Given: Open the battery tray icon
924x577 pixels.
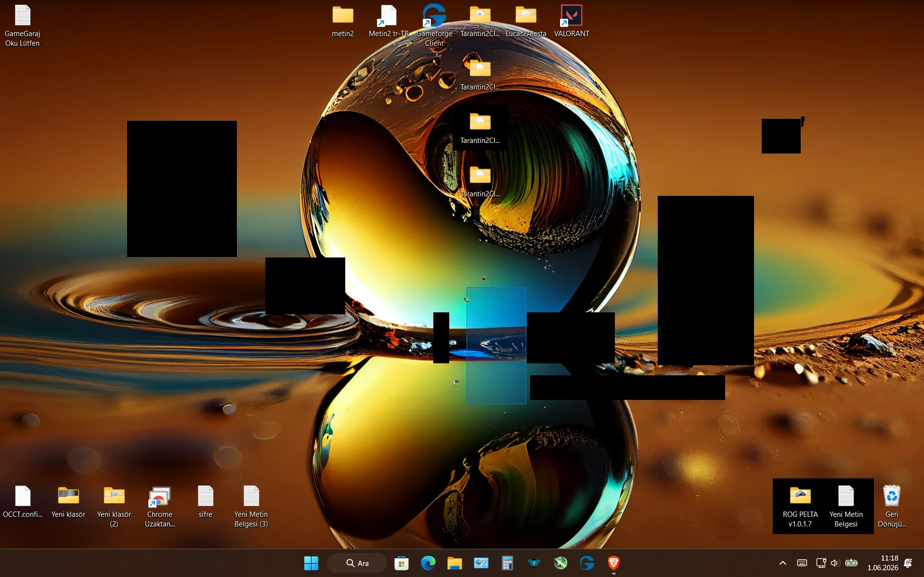Looking at the screenshot, I should (851, 563).
